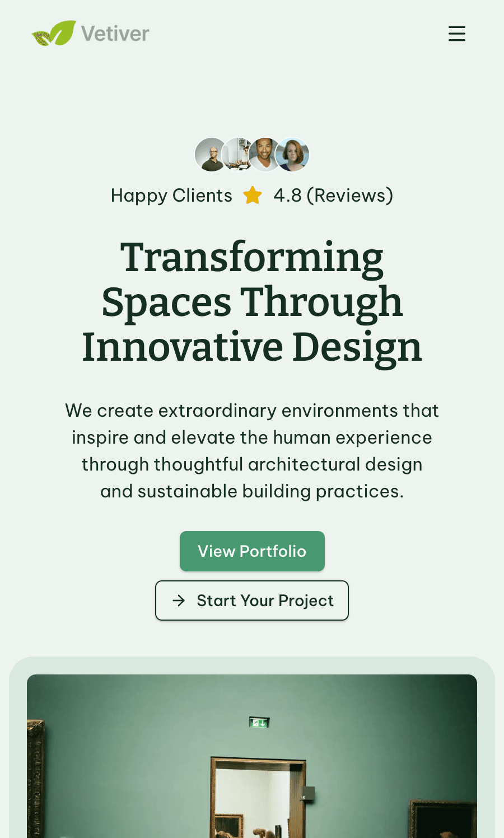Open the hamburger navigation menu
504x838 pixels.
point(457,34)
